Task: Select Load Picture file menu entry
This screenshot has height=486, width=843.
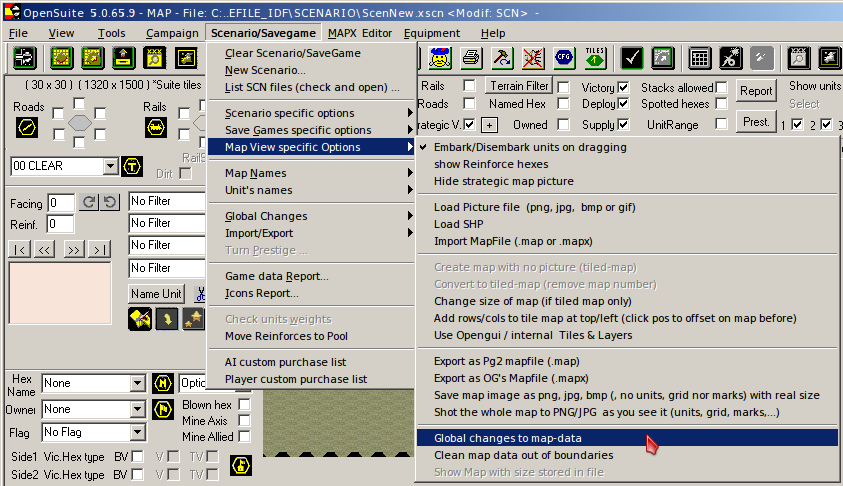Action: (627, 207)
